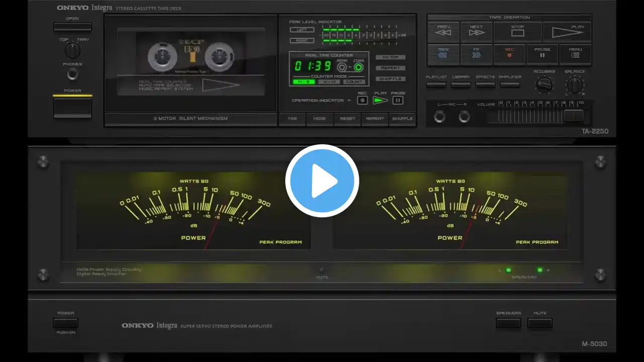Click the PHONES headphone jack
The width and height of the screenshot is (644, 362).
(72, 74)
